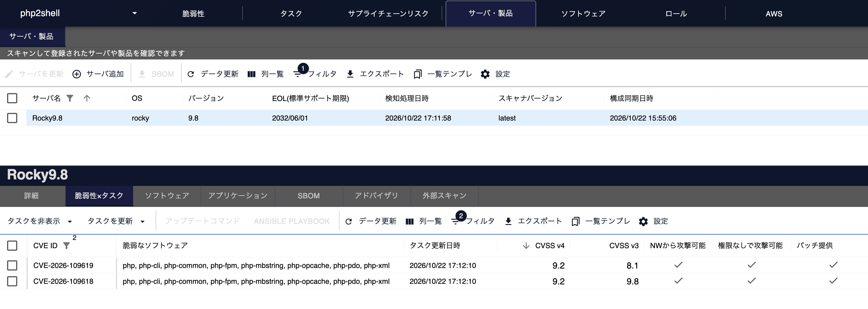The height and width of the screenshot is (309, 868).
Task: Click the lower 設定 gear icon
Action: (x=643, y=221)
